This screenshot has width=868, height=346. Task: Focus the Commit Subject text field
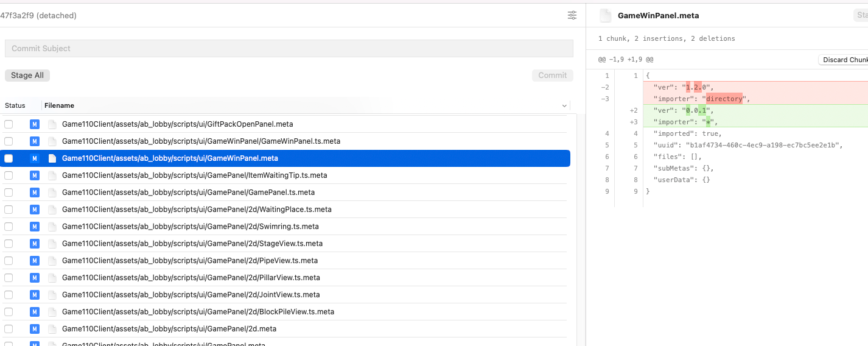289,48
